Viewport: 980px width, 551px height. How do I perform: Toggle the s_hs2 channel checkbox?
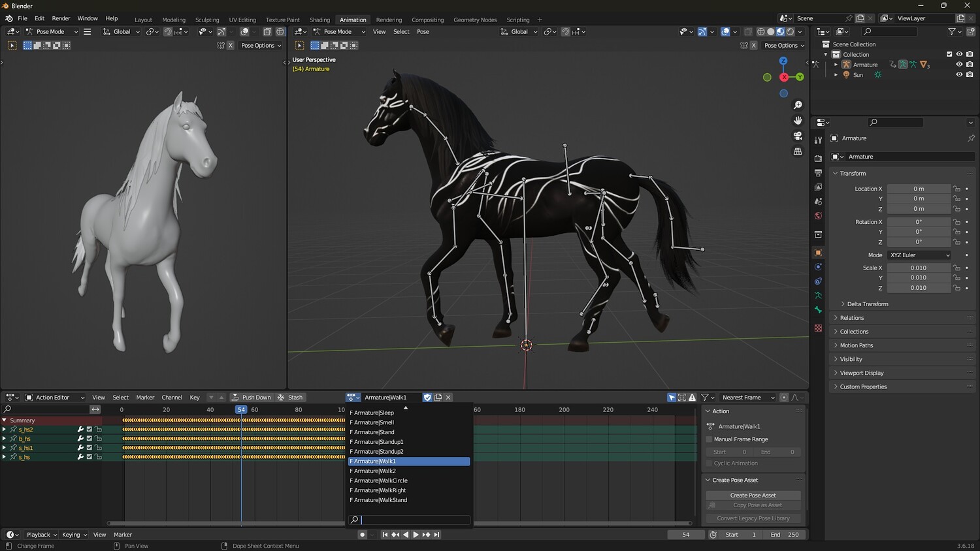pyautogui.click(x=90, y=430)
